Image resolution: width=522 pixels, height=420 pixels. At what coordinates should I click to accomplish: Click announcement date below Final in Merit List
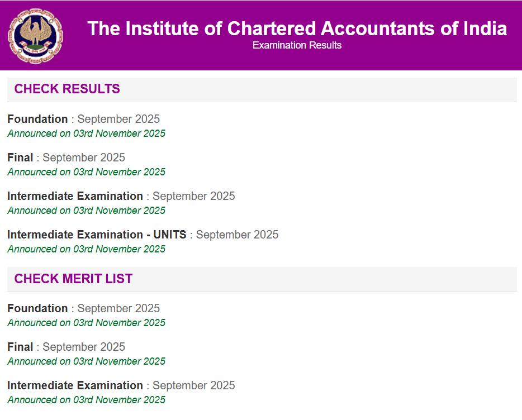[x=86, y=361]
